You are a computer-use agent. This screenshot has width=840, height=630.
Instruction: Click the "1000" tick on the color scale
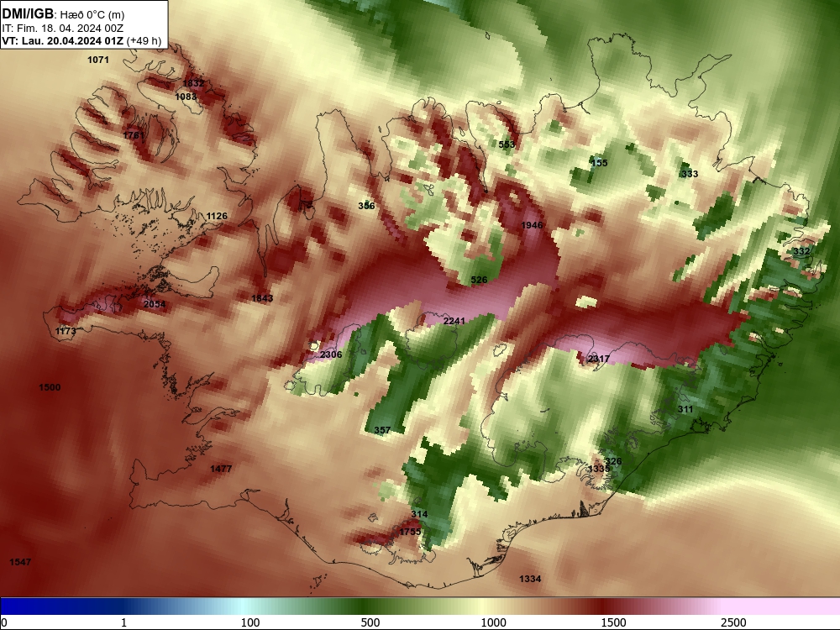coord(493,622)
